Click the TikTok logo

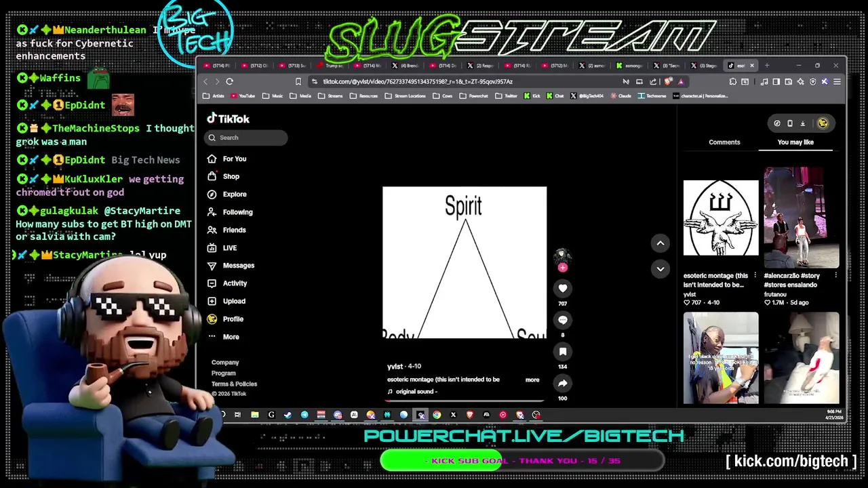click(229, 119)
